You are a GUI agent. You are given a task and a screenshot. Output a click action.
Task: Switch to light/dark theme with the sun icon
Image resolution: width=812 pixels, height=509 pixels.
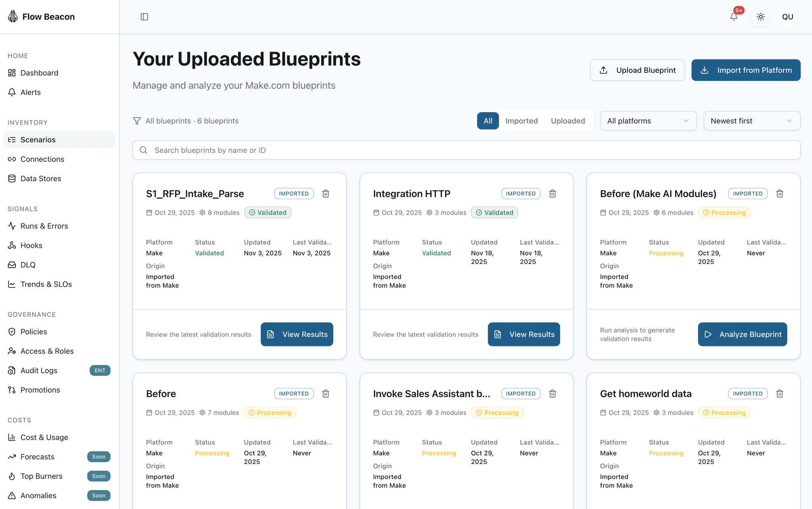point(761,17)
